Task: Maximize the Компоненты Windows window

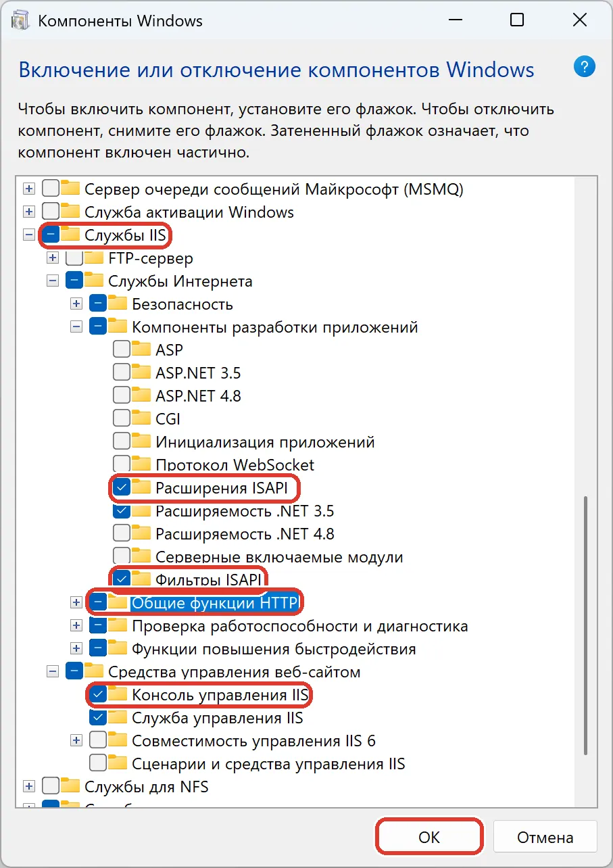Action: [517, 20]
